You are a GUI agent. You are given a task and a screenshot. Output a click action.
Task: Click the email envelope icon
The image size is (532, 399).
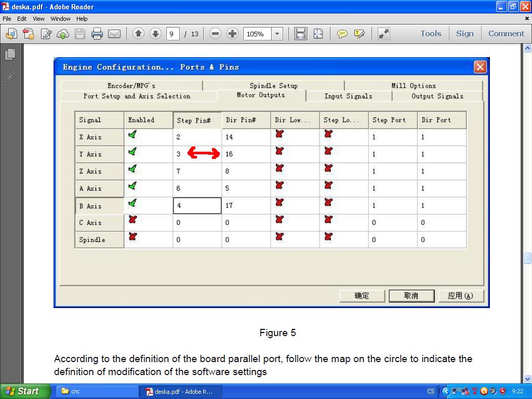[114, 34]
